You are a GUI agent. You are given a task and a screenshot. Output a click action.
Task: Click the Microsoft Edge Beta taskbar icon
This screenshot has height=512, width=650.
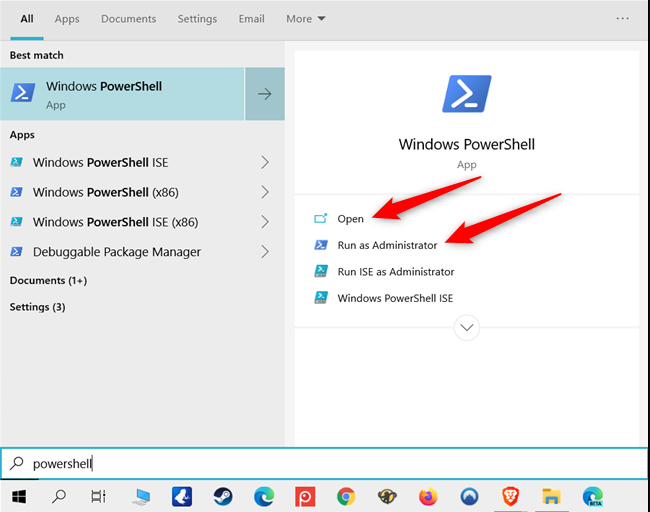click(594, 496)
